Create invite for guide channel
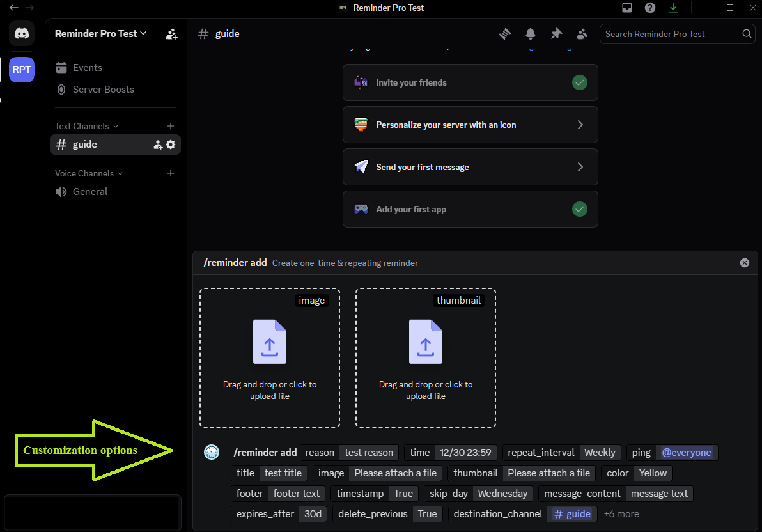762x532 pixels. point(158,145)
